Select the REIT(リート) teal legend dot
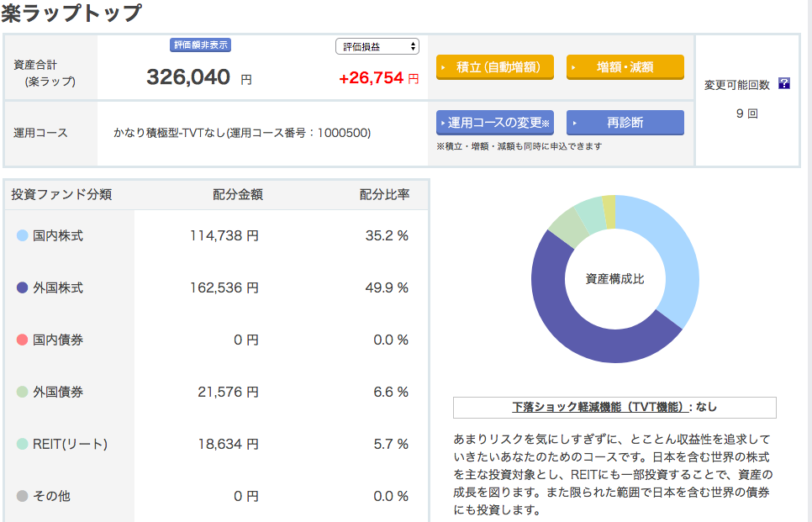 [x=22, y=444]
